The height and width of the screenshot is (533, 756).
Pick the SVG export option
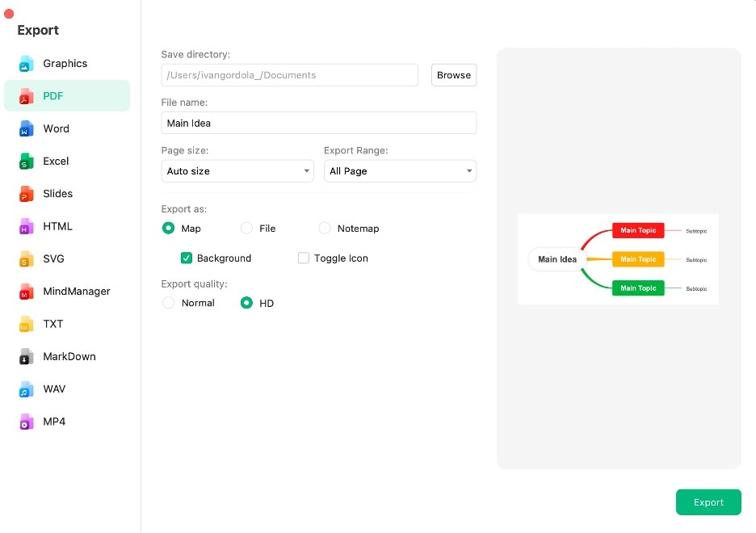point(53,258)
